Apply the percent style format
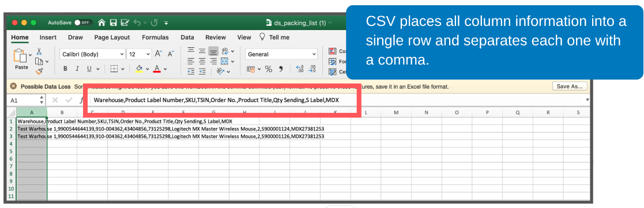 coord(268,69)
